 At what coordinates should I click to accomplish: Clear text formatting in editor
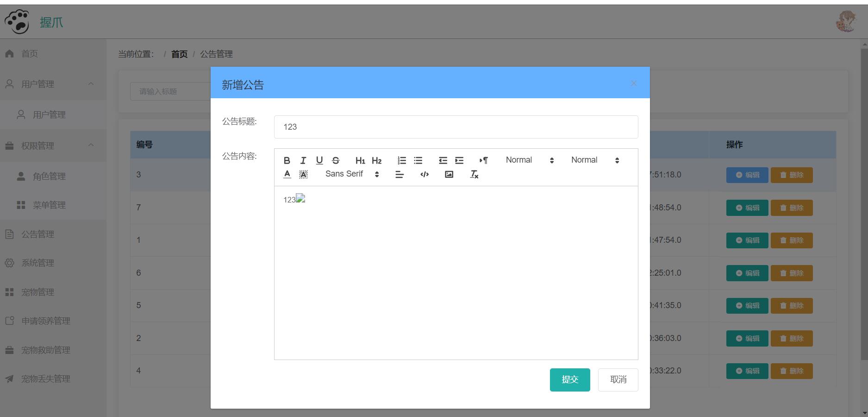tap(474, 174)
